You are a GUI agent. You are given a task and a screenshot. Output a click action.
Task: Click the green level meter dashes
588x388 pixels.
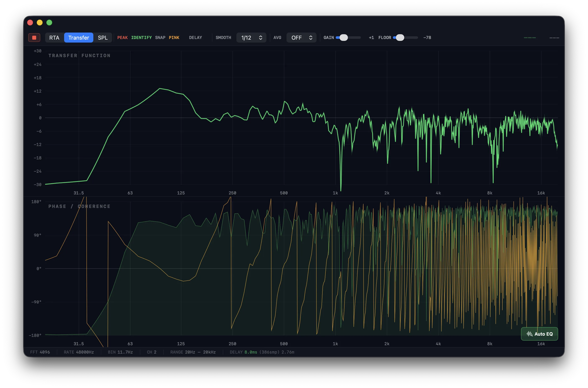(530, 38)
